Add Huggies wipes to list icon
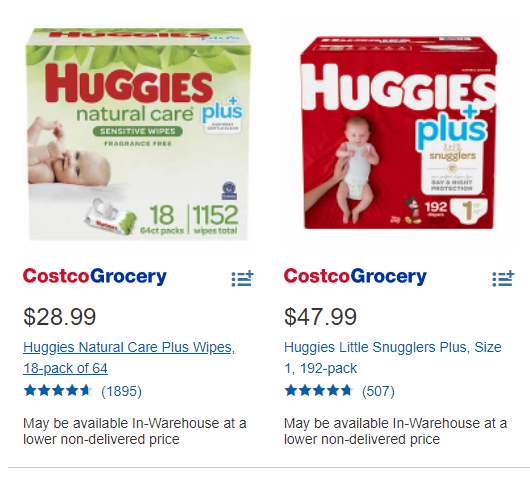Screen dimensions: 530x480 [242, 279]
